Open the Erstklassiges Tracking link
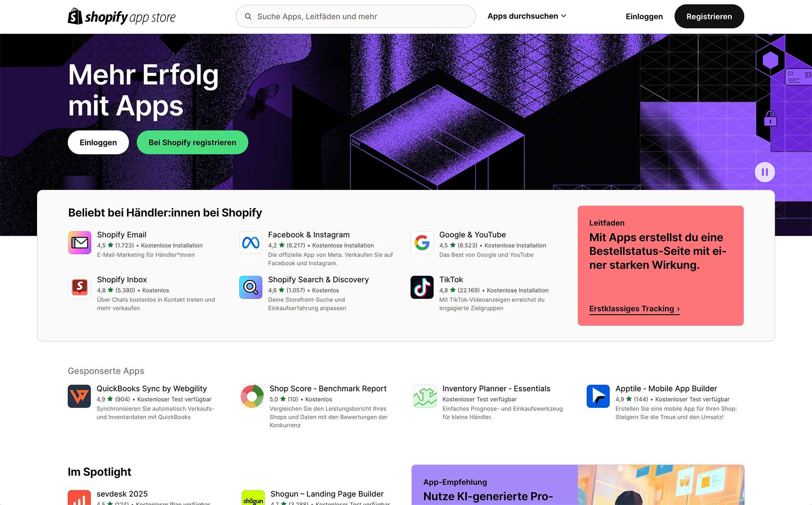 634,309
